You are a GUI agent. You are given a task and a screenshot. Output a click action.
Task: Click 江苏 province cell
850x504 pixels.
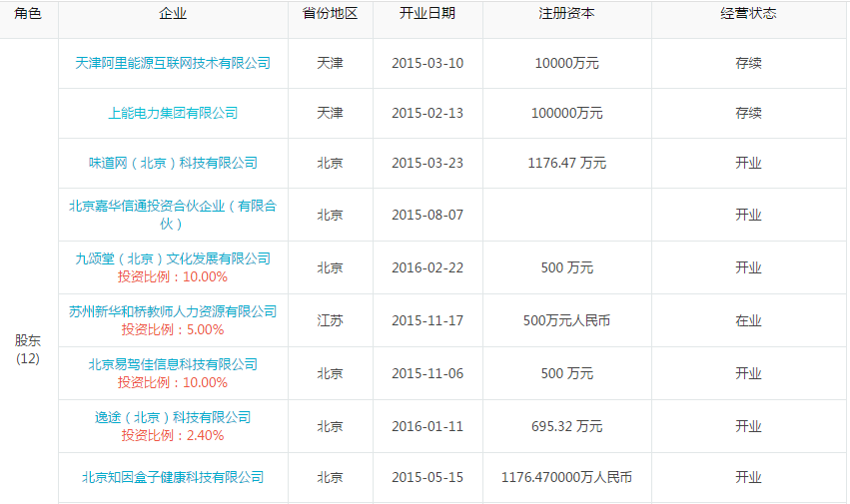[331, 320]
